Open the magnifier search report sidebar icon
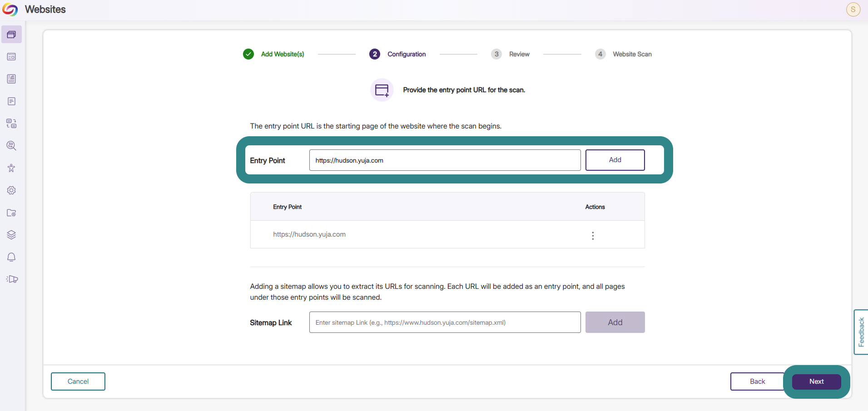 point(11,146)
